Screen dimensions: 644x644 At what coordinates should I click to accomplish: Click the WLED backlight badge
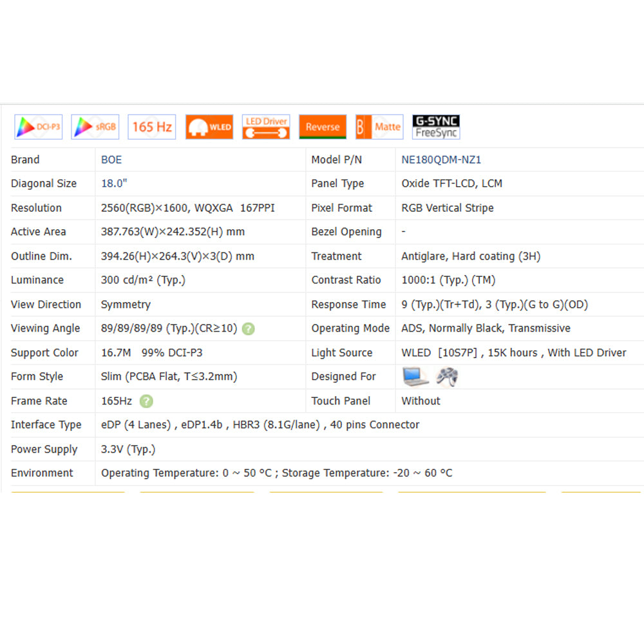209,127
